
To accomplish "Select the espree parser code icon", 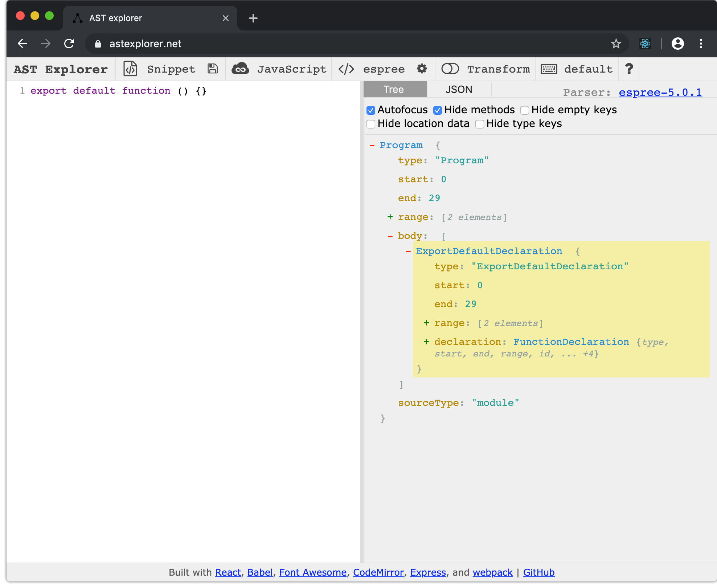I will [x=345, y=69].
